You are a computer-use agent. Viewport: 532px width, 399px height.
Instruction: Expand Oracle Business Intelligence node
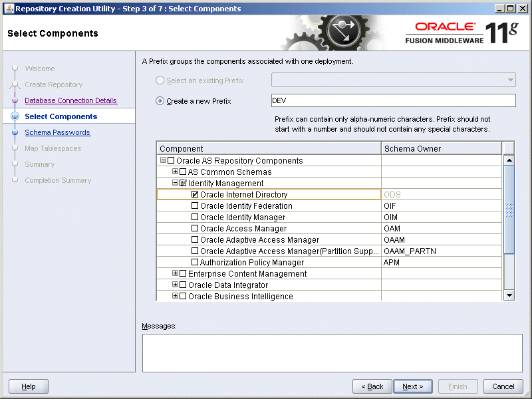pos(175,296)
